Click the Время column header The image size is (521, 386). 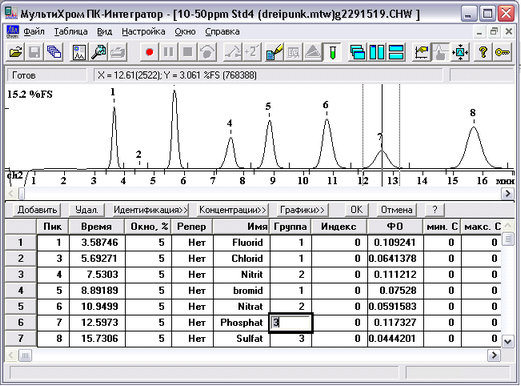point(97,227)
